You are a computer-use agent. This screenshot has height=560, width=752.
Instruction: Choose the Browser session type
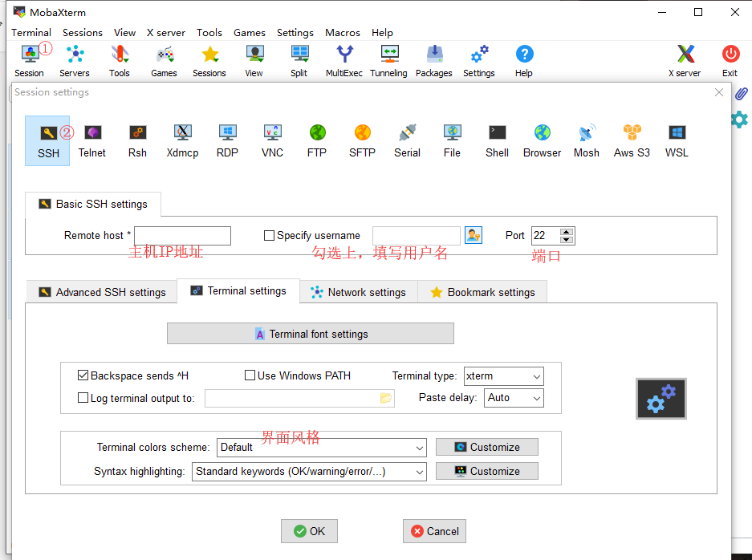coord(543,141)
